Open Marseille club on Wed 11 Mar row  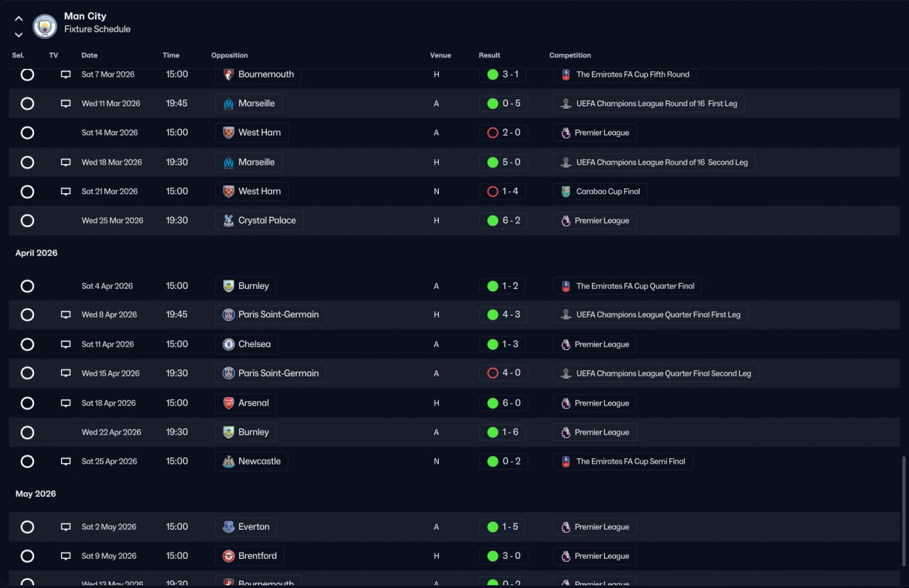(249, 104)
